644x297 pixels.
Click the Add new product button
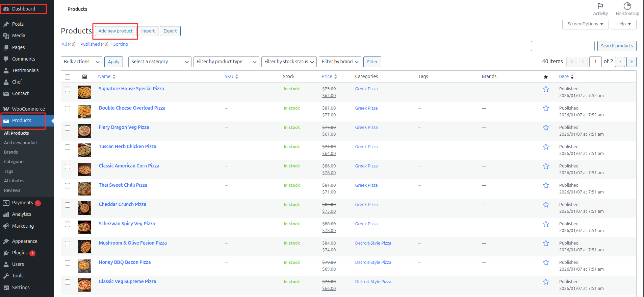click(x=115, y=31)
